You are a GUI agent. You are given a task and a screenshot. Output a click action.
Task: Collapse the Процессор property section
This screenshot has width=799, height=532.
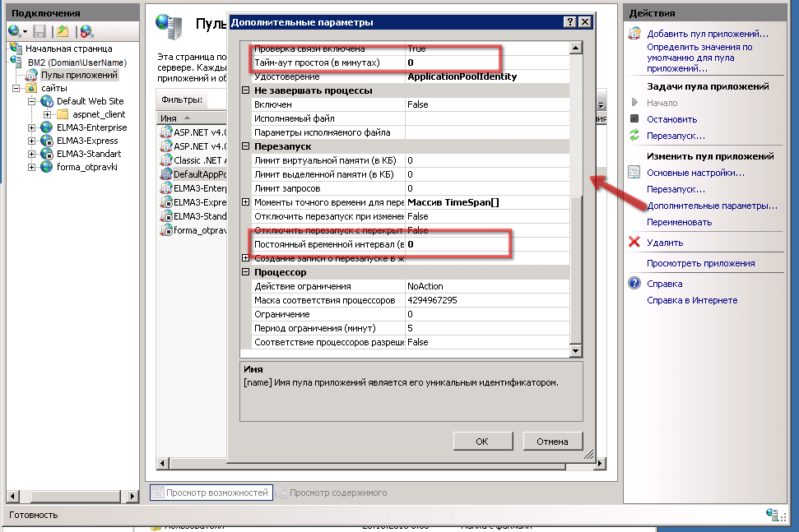245,272
